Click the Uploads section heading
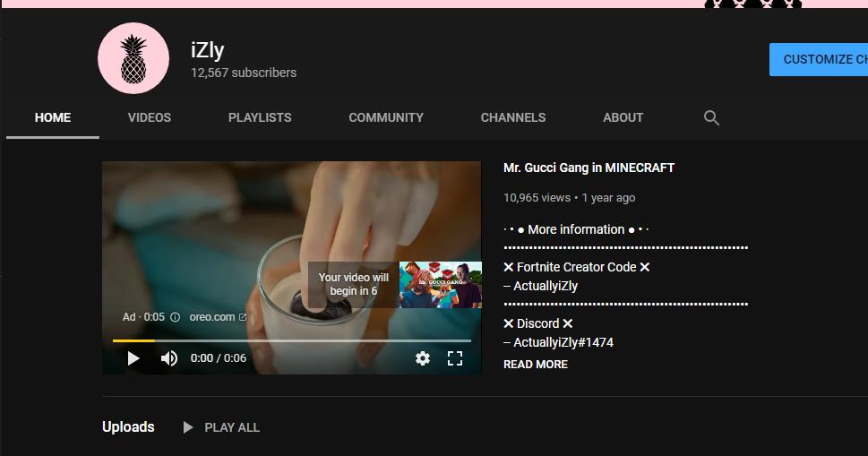 128,426
